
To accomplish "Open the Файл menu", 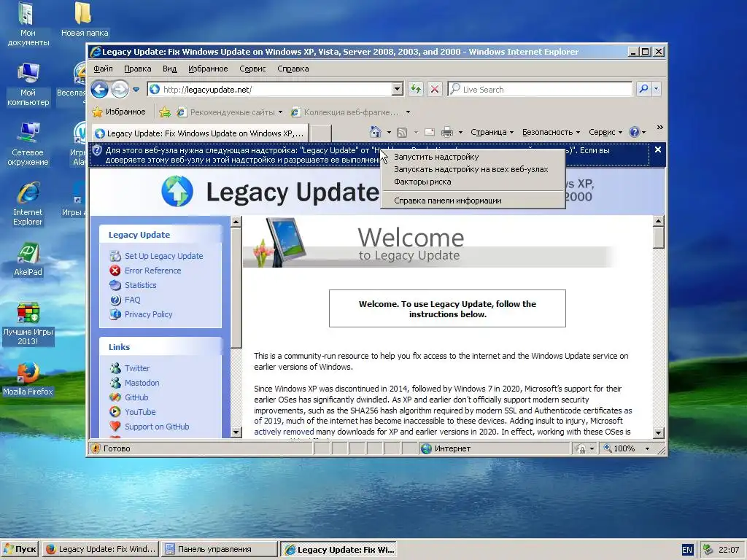I will coord(103,69).
